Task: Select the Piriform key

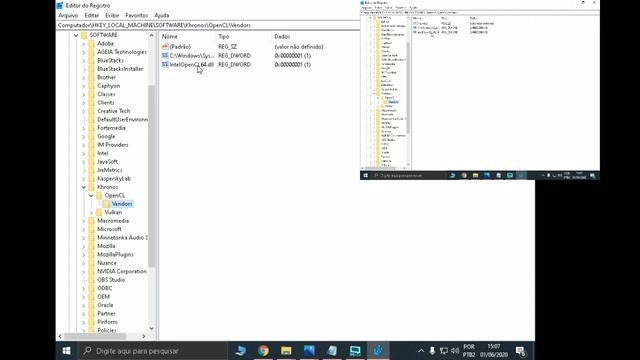Action: (x=107, y=322)
